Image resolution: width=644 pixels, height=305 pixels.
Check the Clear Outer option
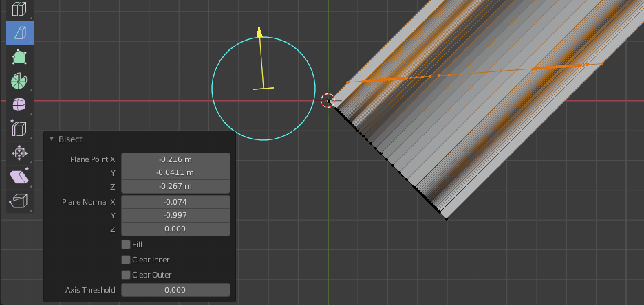(126, 275)
